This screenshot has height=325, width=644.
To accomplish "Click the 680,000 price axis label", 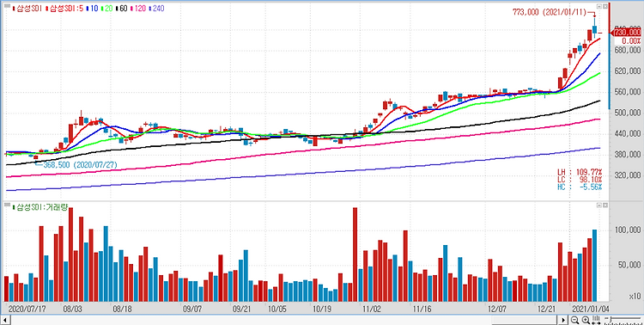I will (627, 50).
